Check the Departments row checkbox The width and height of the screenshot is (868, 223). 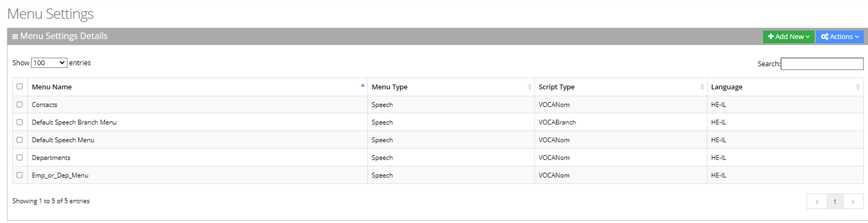(x=20, y=157)
